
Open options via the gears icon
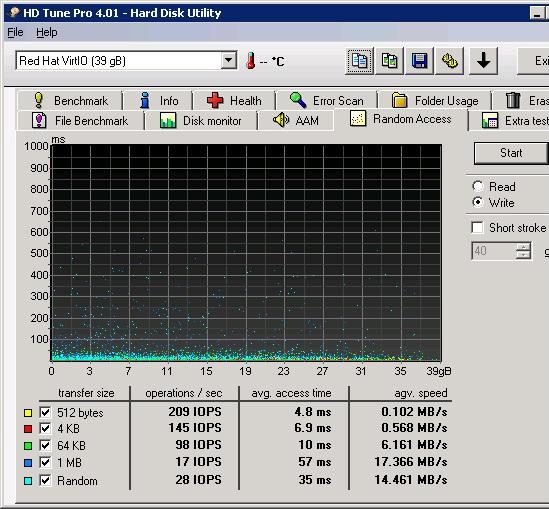[x=449, y=61]
